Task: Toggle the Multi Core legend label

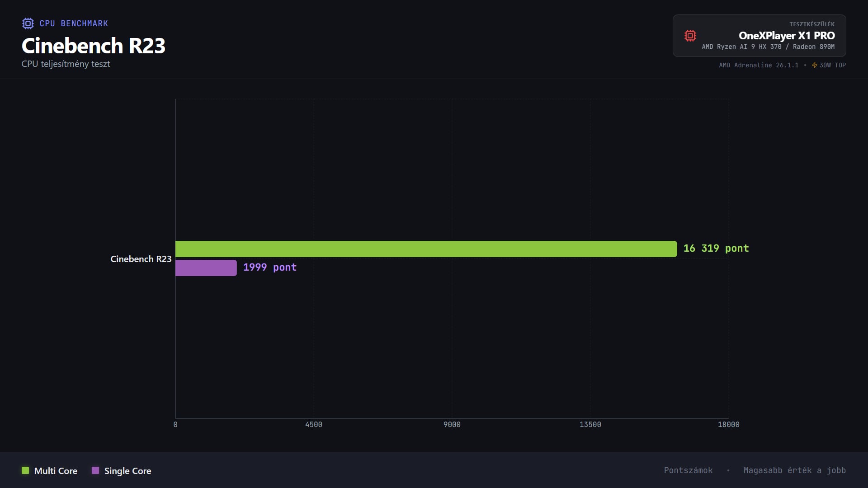Action: click(x=56, y=471)
